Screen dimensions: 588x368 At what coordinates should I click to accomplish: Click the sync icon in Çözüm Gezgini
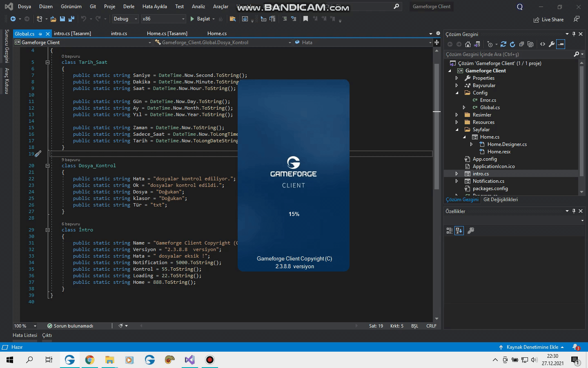coord(503,44)
